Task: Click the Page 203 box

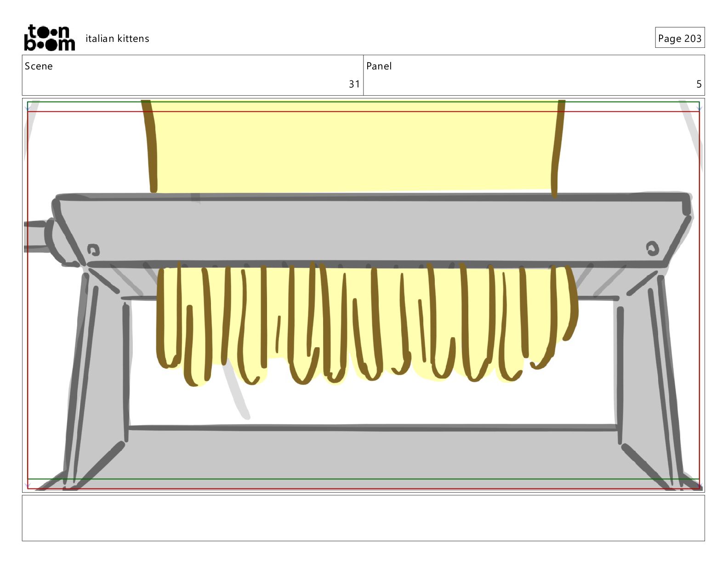Action: [x=680, y=38]
